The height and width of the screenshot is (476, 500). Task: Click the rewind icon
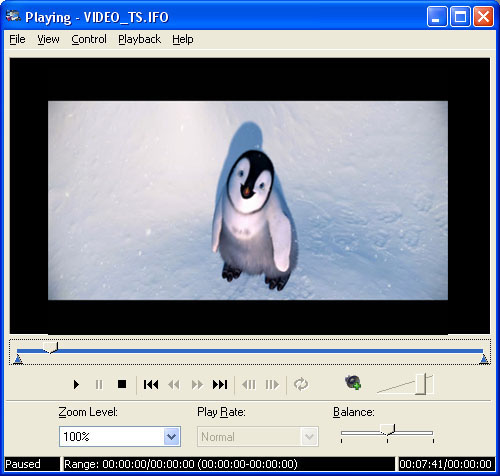click(174, 385)
